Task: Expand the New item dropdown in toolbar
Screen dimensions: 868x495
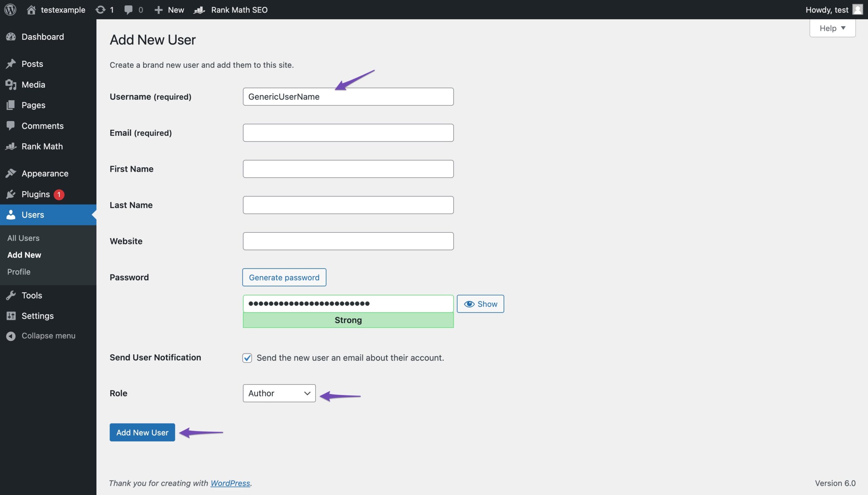Action: coord(169,9)
